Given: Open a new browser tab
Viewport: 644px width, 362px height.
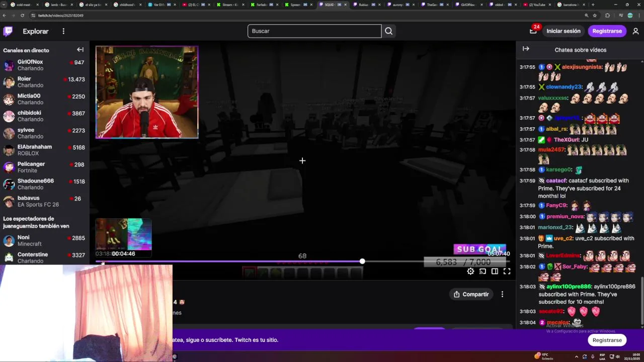Looking at the screenshot, I should (593, 5).
